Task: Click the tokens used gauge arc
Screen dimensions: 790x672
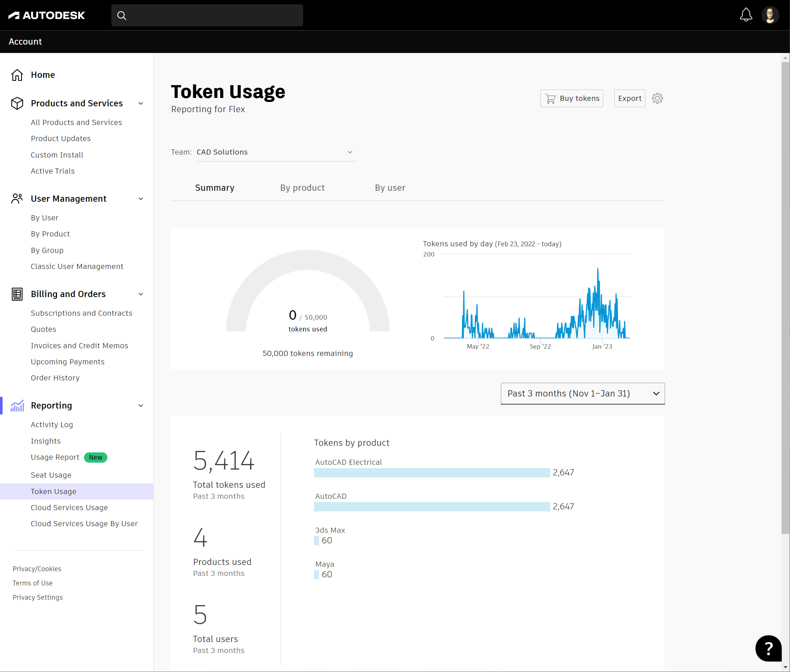Action: (x=308, y=260)
